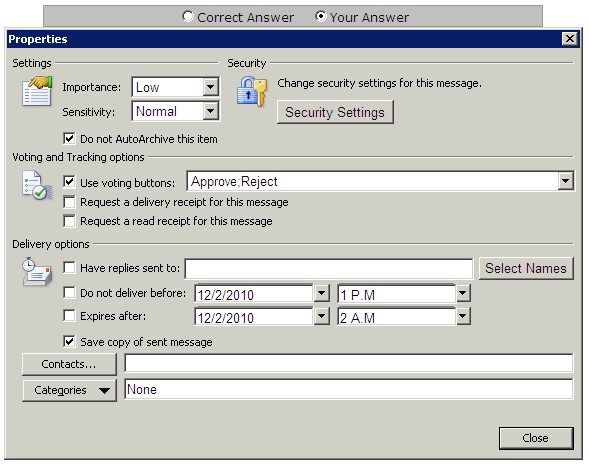Select the Your Answer radio button
Viewport: 589px width, 467px height.
pyautogui.click(x=320, y=17)
